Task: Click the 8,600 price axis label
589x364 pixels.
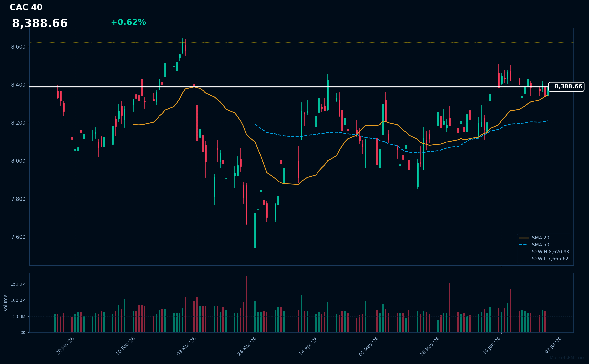Action: [18, 47]
